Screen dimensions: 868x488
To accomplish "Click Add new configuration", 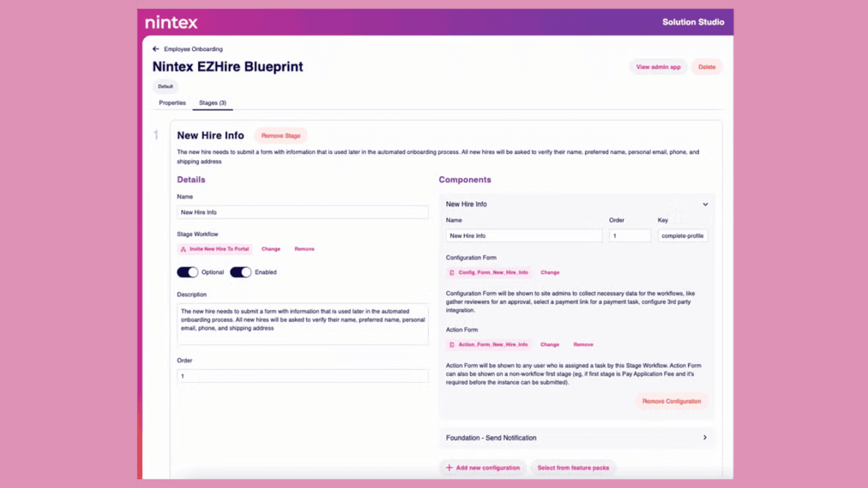I will coord(482,467).
